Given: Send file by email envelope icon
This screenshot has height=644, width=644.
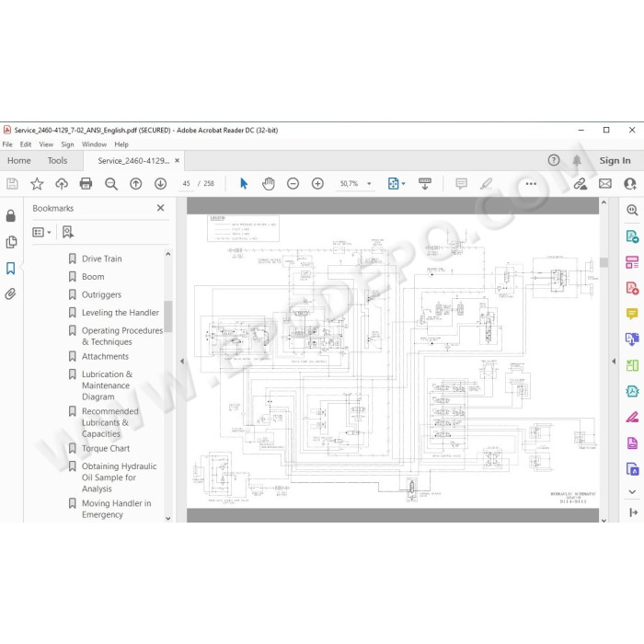Looking at the screenshot, I should click(x=605, y=184).
